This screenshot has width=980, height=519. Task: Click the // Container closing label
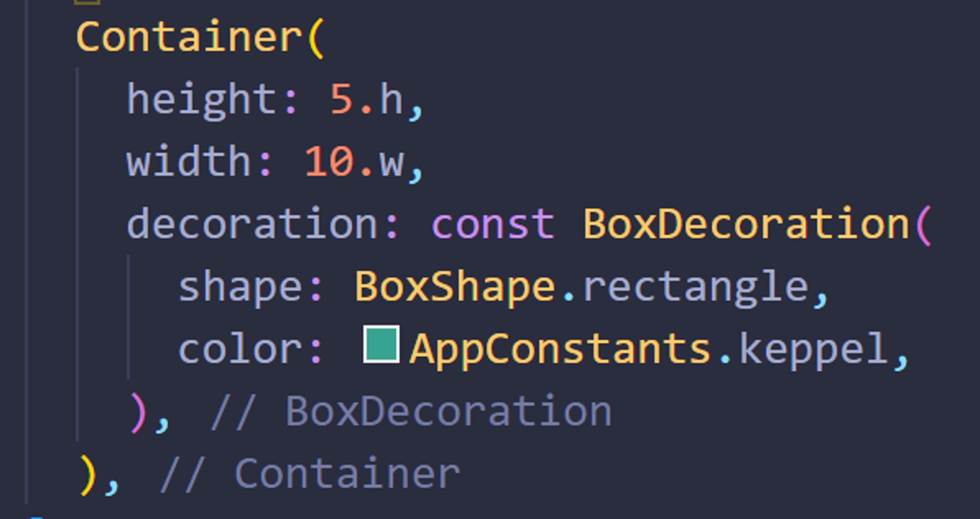coord(310,473)
